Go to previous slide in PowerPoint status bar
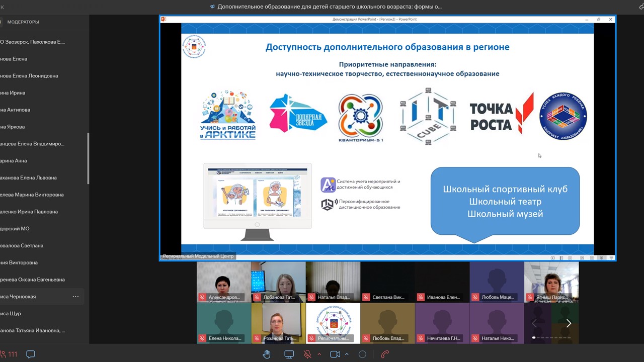Viewport: 644px width, 362px height. [x=553, y=258]
